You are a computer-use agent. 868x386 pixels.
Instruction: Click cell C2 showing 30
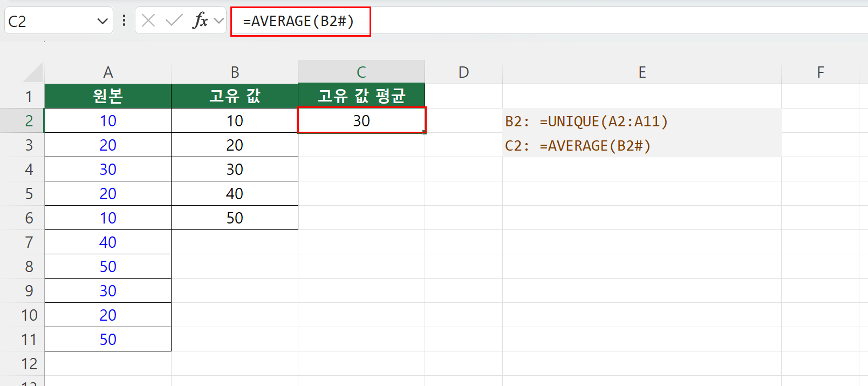click(x=361, y=120)
